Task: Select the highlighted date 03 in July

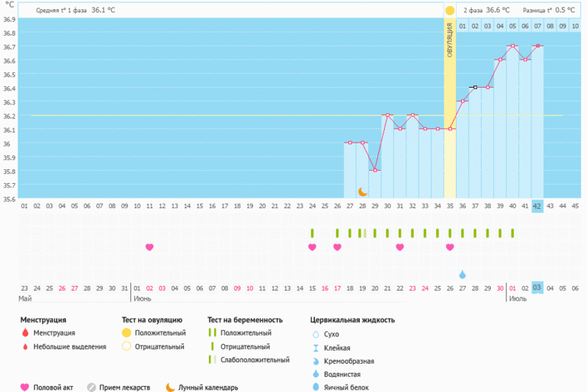Action: [x=537, y=288]
